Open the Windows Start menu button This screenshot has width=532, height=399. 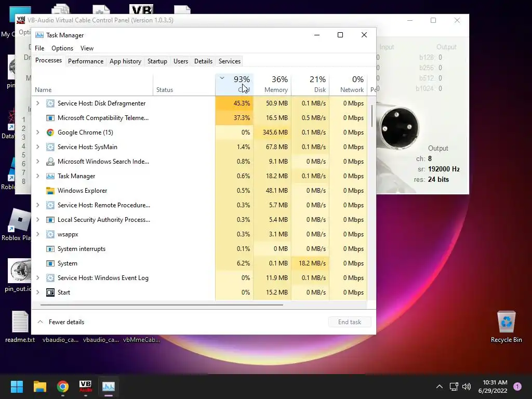[x=17, y=387]
